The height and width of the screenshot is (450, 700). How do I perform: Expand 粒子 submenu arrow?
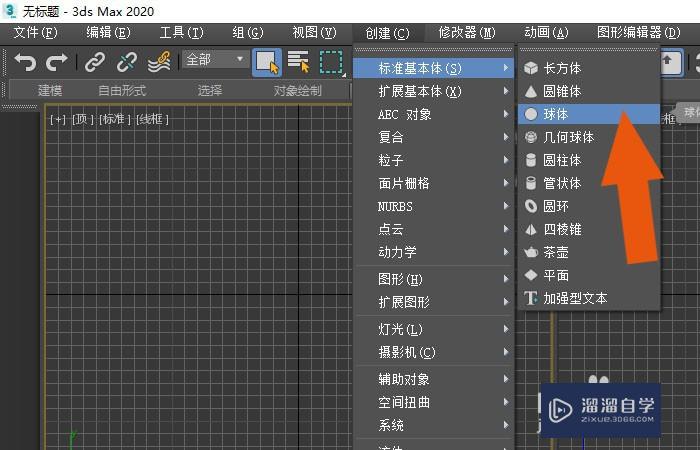click(506, 160)
